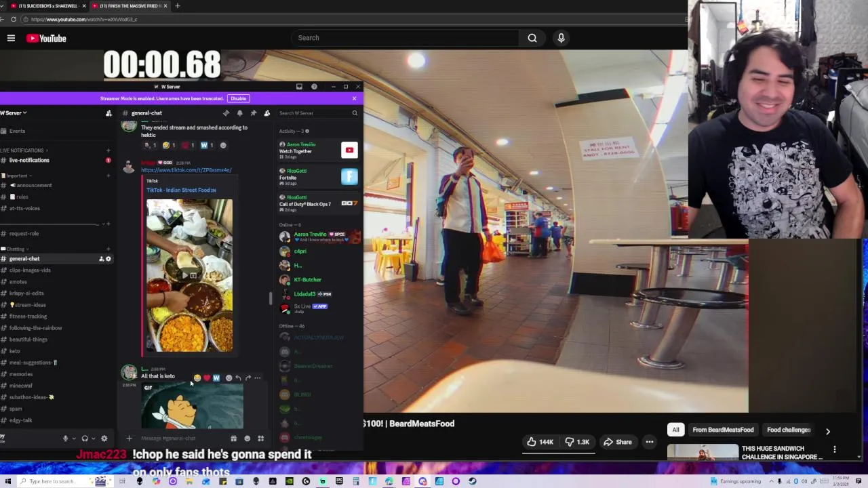
Task: Open TikTok - Indian Street Food embed title
Action: (181, 190)
